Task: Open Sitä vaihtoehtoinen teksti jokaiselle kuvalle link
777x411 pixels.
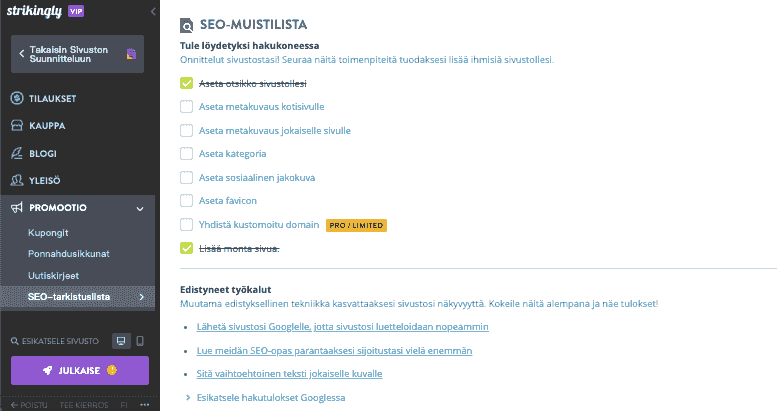Action: coord(289,373)
